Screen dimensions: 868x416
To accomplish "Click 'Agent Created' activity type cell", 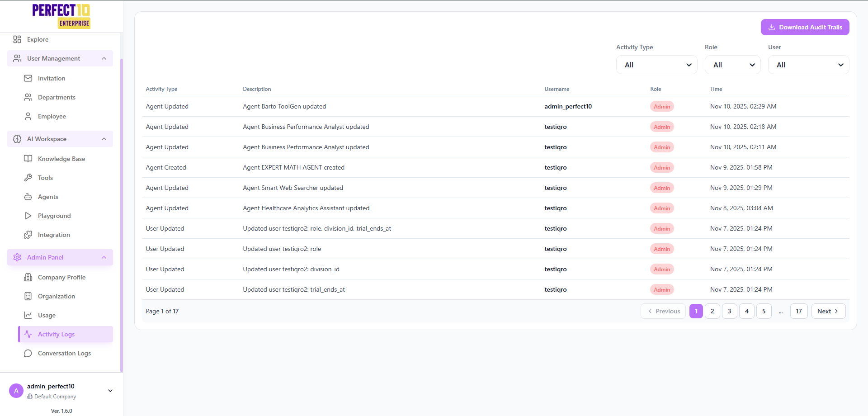I will [x=166, y=167].
